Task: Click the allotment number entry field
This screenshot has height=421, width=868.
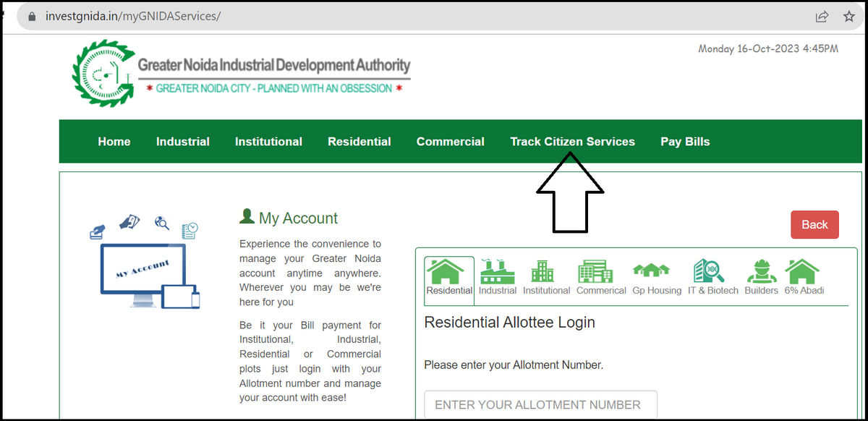Action: (x=540, y=404)
